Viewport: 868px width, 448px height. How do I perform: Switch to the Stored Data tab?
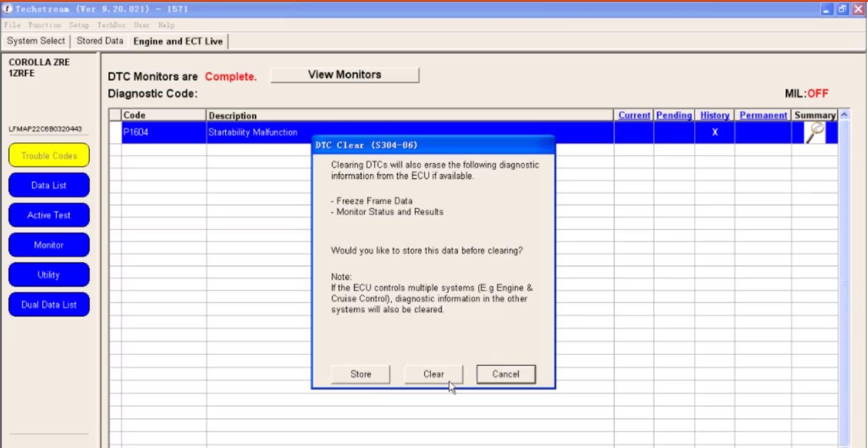[100, 41]
